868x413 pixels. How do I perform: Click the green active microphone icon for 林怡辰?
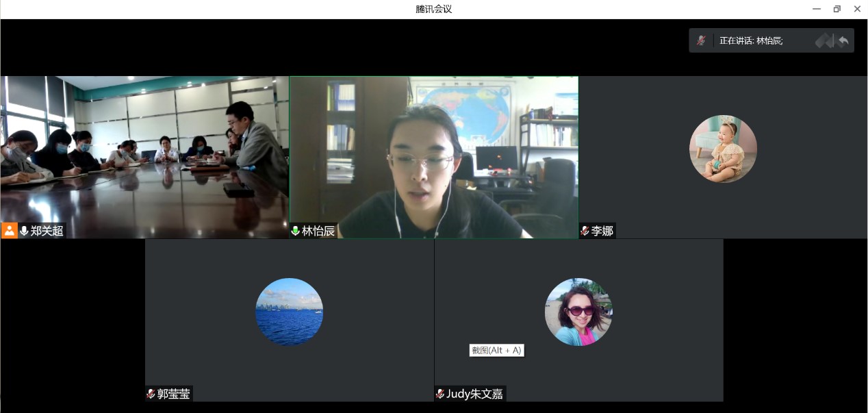pyautogui.click(x=296, y=231)
